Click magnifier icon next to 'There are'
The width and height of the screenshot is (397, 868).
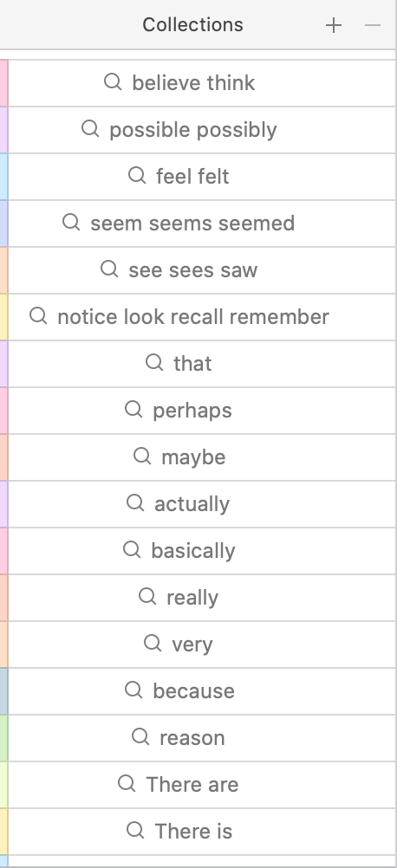pos(127,783)
